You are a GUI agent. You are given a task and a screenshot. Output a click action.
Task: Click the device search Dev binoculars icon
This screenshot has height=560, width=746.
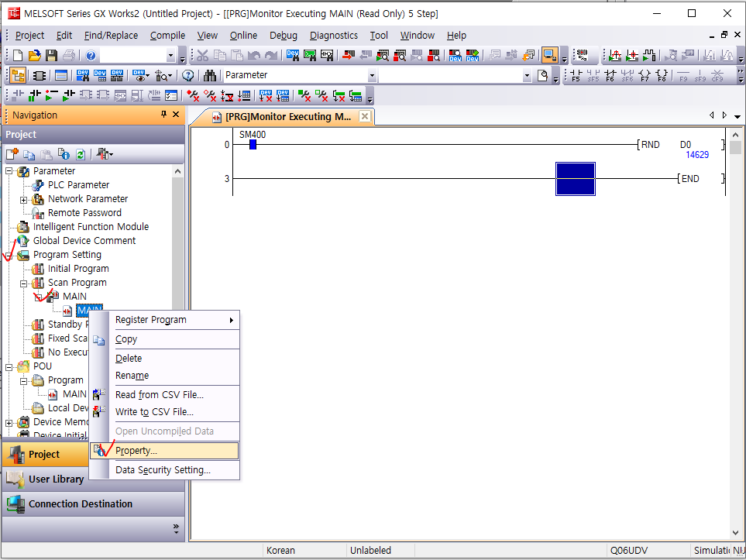click(293, 56)
